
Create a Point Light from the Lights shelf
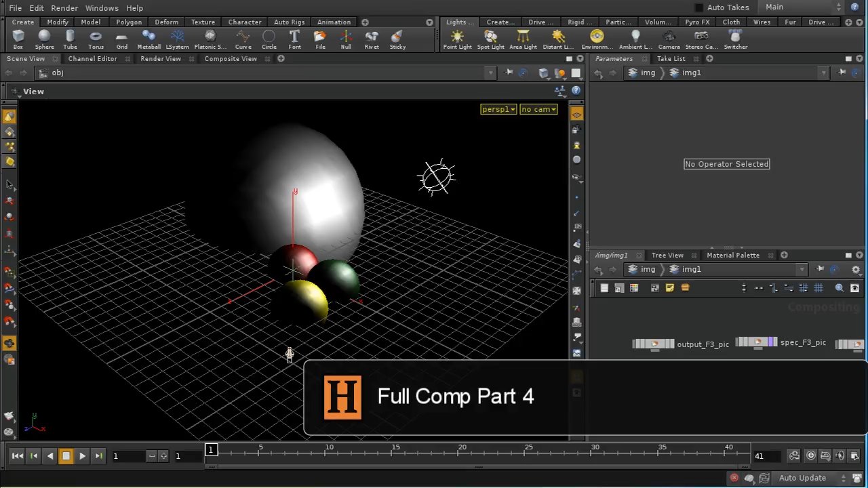tap(457, 39)
